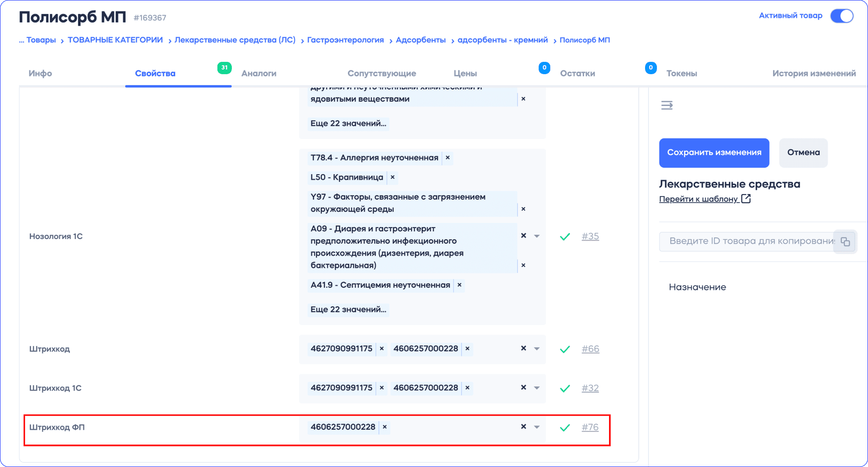Click the copy icon beside product ID field
Screen dimensions: 868x467
click(x=845, y=242)
